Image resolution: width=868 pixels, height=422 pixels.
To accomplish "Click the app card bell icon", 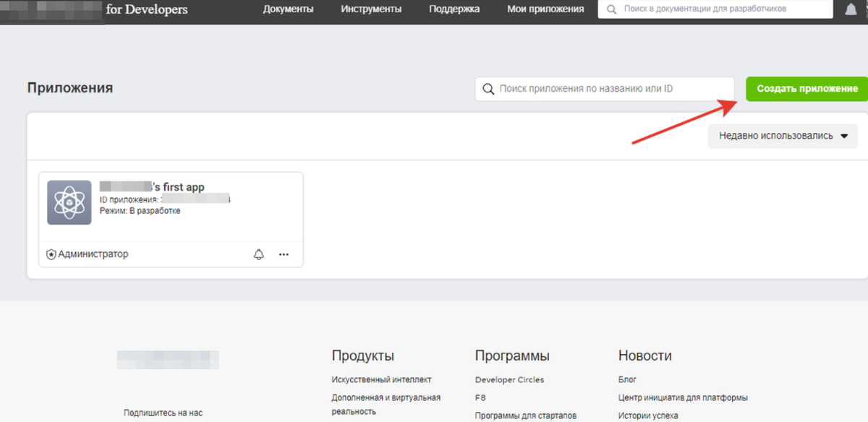I will [x=259, y=254].
